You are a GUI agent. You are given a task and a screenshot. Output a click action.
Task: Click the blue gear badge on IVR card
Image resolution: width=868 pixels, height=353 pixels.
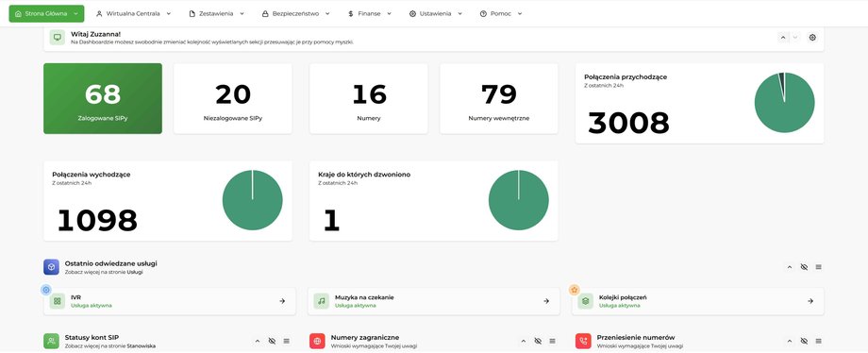click(46, 289)
